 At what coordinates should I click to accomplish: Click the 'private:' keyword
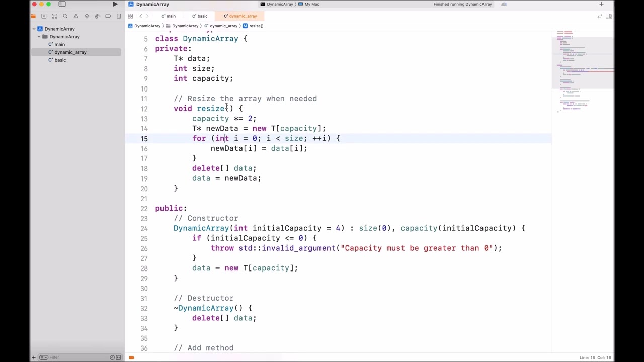pyautogui.click(x=173, y=49)
